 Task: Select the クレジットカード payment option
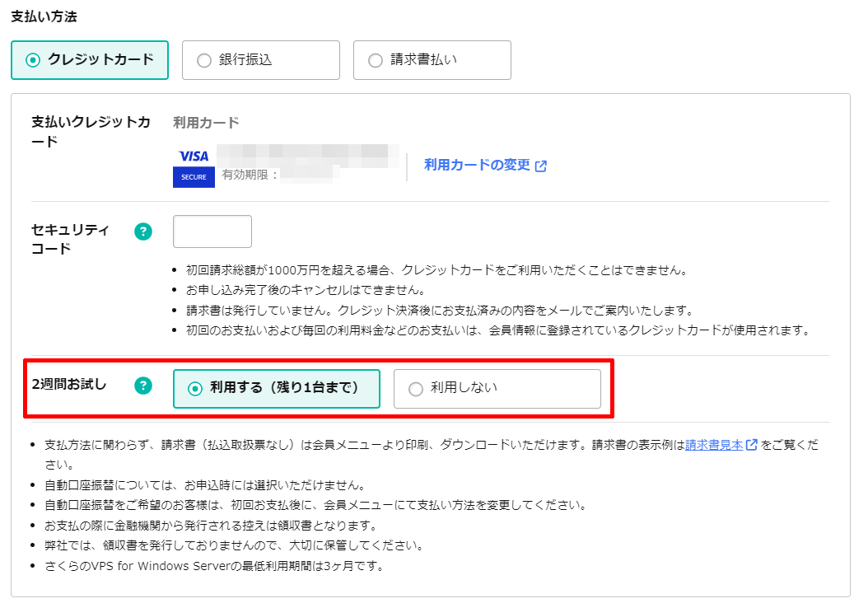[90, 60]
